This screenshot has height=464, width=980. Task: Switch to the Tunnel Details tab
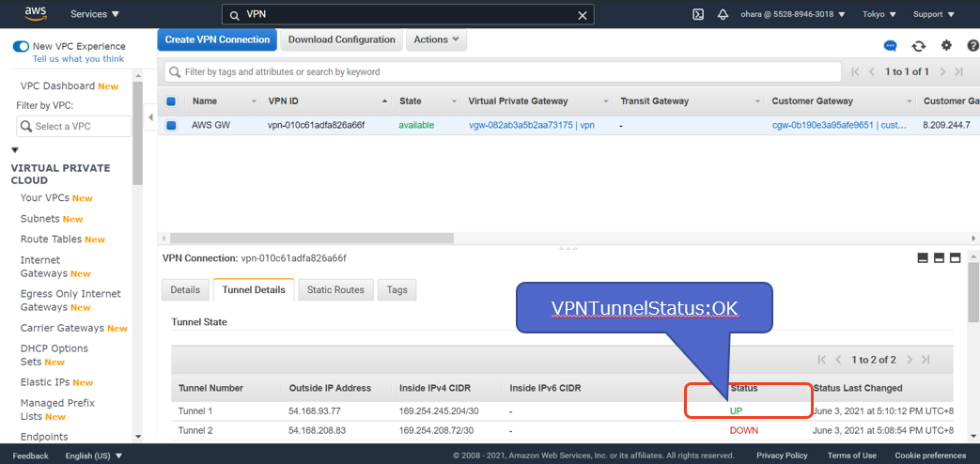[254, 290]
